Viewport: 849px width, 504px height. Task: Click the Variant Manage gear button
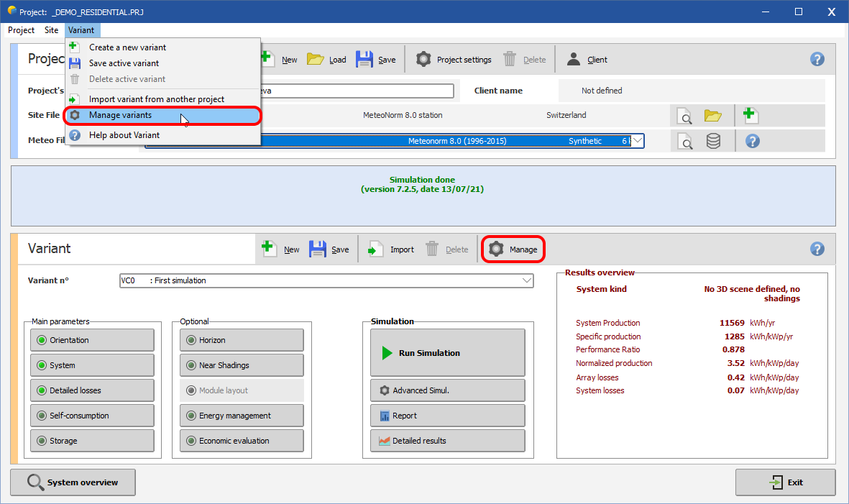(x=513, y=249)
